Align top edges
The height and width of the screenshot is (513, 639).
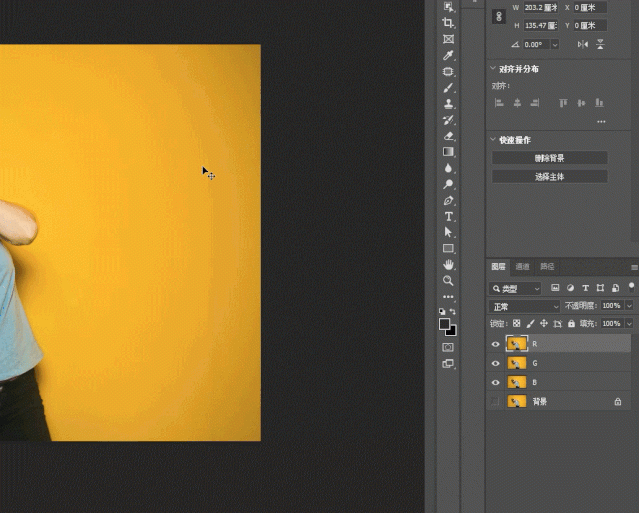563,103
